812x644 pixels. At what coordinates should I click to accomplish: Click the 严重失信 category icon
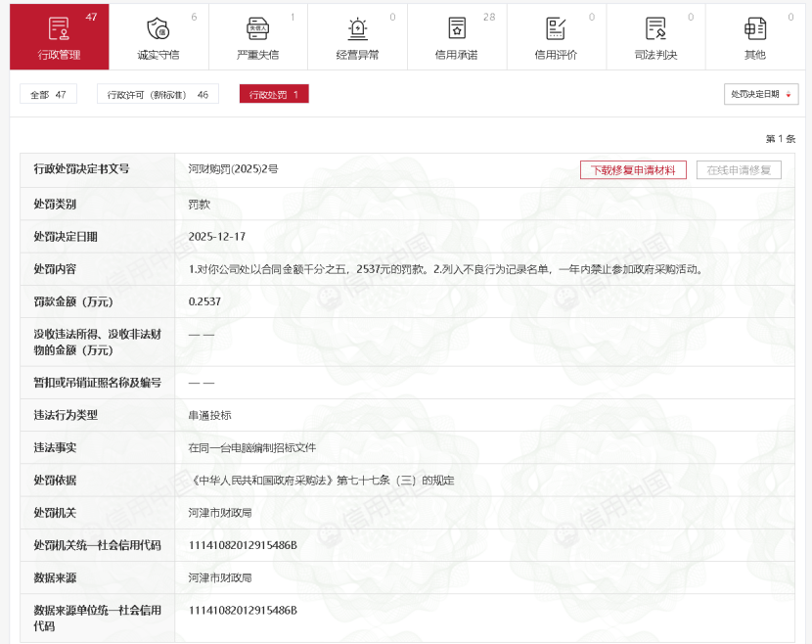pyautogui.click(x=257, y=28)
